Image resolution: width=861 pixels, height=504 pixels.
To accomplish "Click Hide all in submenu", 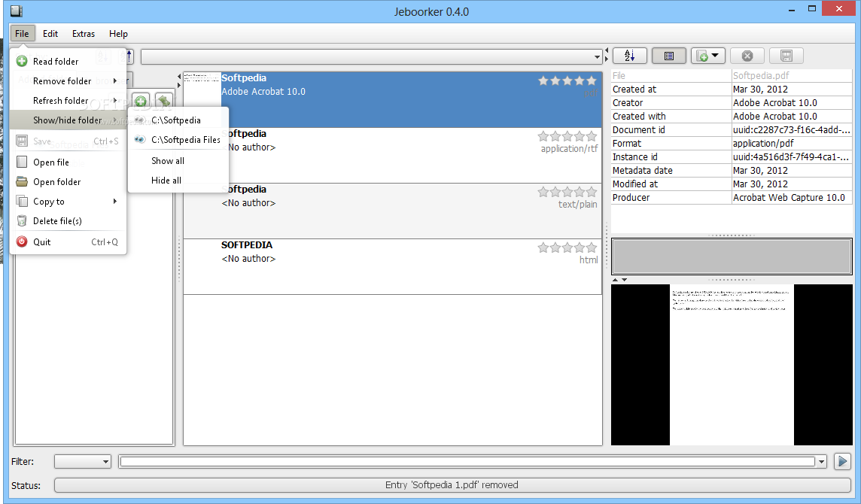I will pyautogui.click(x=178, y=180).
